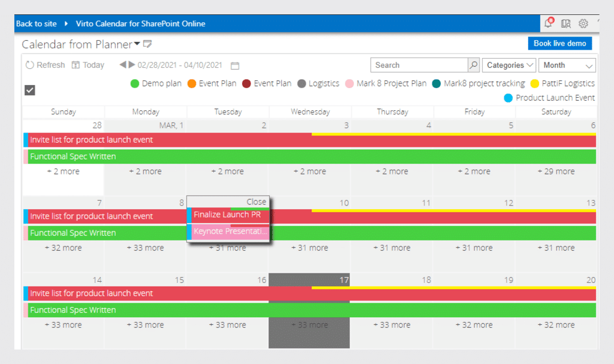The image size is (614, 364).
Task: Click Virto Calendar for SharePoint Online breadcrumb
Action: [140, 23]
